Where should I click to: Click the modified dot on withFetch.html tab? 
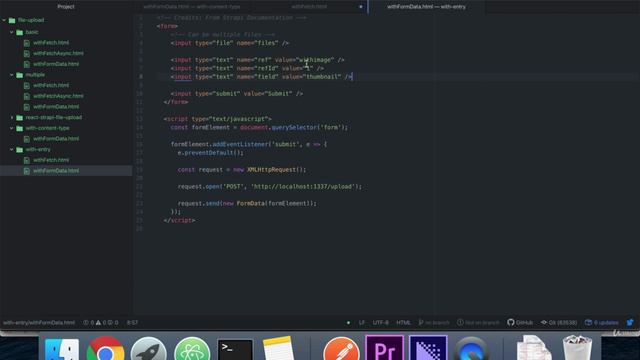[x=361, y=7]
